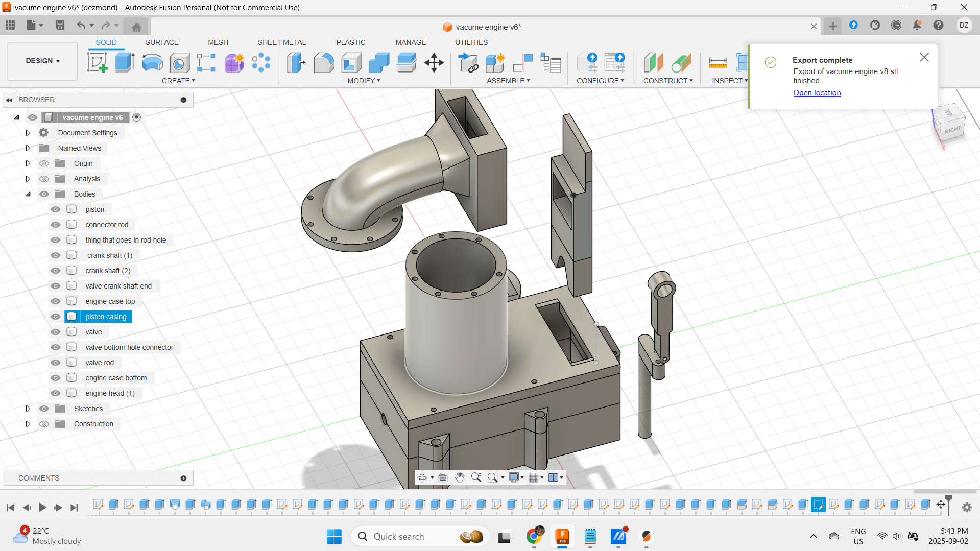Switch to the SHEET METAL tab
Screen dimensions: 980x551
click(281, 42)
